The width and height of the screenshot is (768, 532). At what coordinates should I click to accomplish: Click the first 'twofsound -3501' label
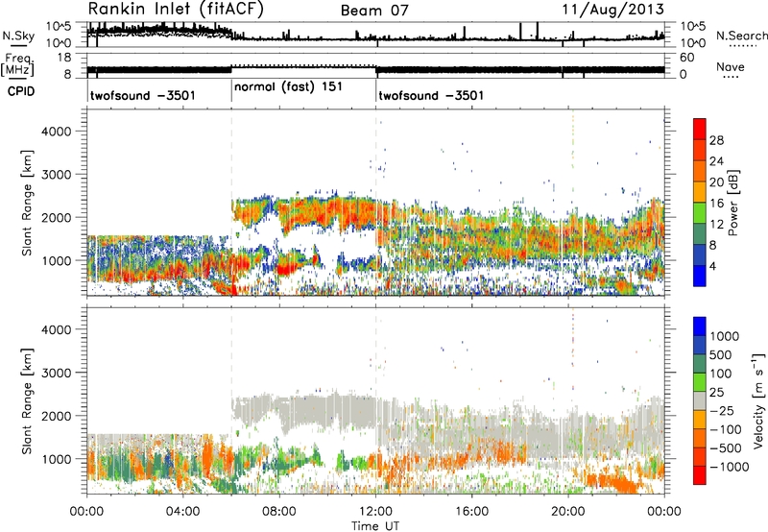[142, 95]
